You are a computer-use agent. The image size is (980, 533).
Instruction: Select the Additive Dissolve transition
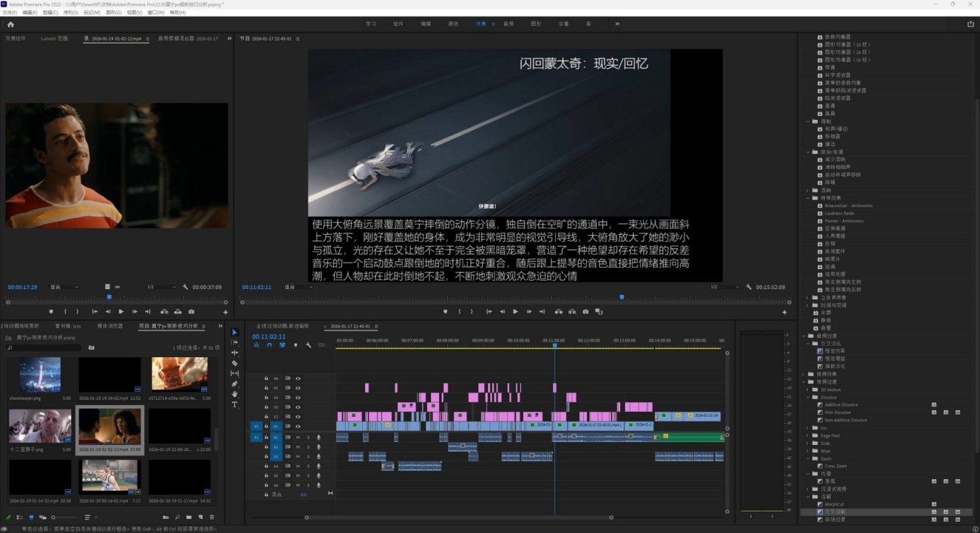[x=841, y=405]
